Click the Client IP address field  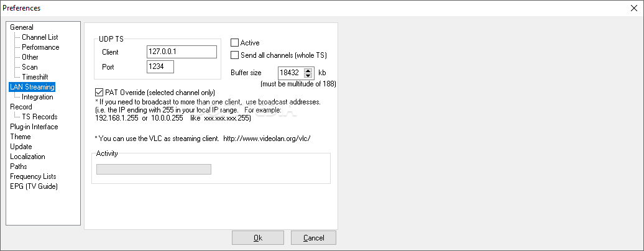point(182,52)
